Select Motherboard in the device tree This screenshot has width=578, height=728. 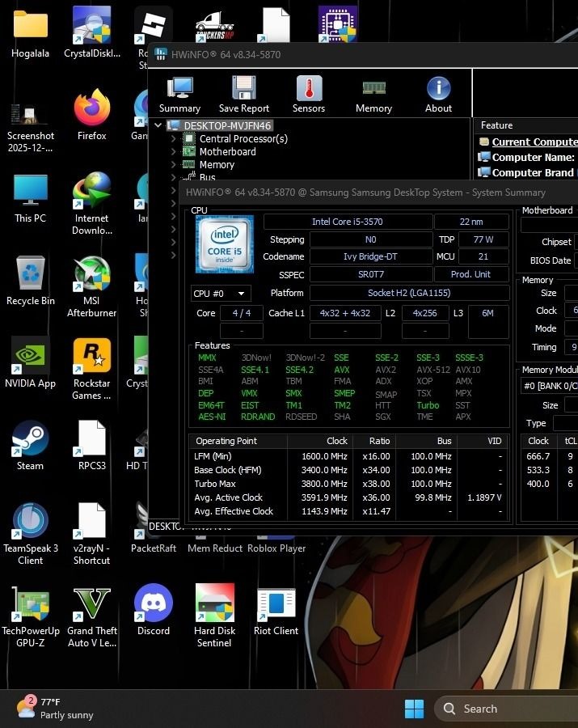[x=227, y=151]
